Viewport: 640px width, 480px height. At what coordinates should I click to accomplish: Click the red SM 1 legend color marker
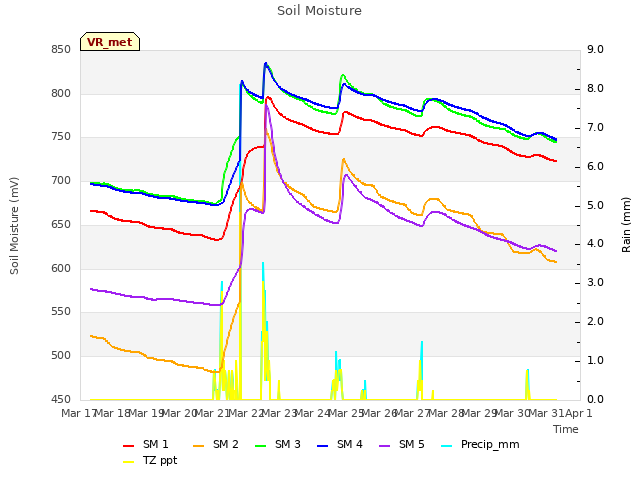(x=129, y=446)
